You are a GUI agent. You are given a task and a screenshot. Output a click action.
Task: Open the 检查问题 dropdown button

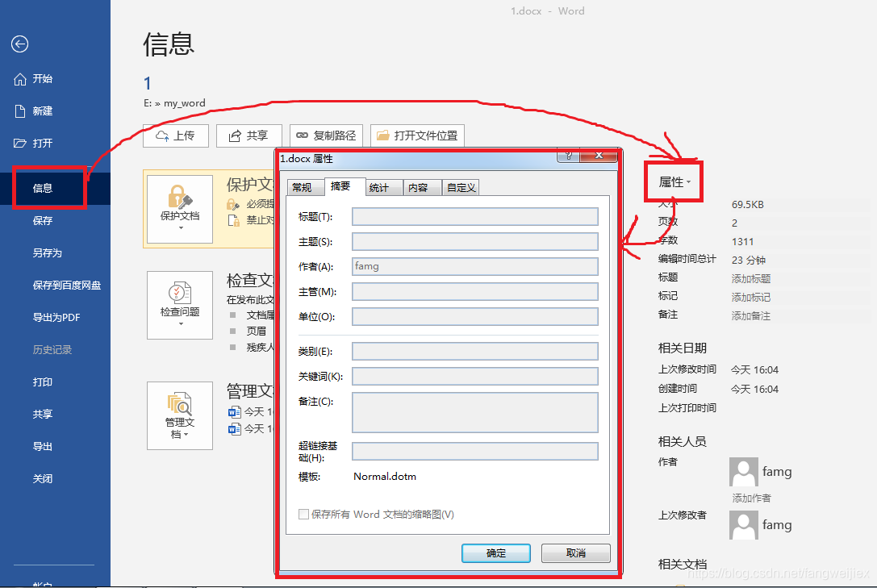pyautogui.click(x=180, y=305)
